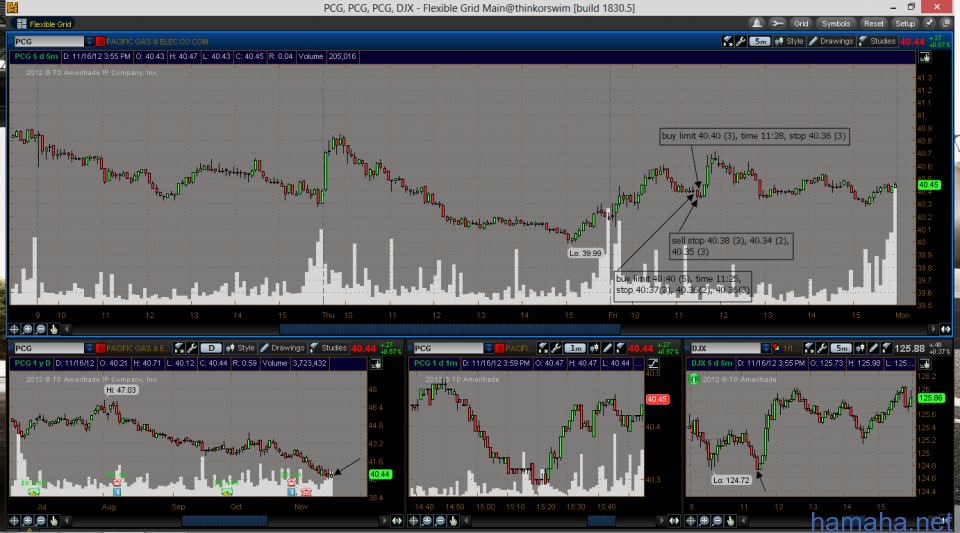Viewport: 960px width, 533px height.
Task: Zoom in using magnifier plus under main chart
Action: coord(28,329)
